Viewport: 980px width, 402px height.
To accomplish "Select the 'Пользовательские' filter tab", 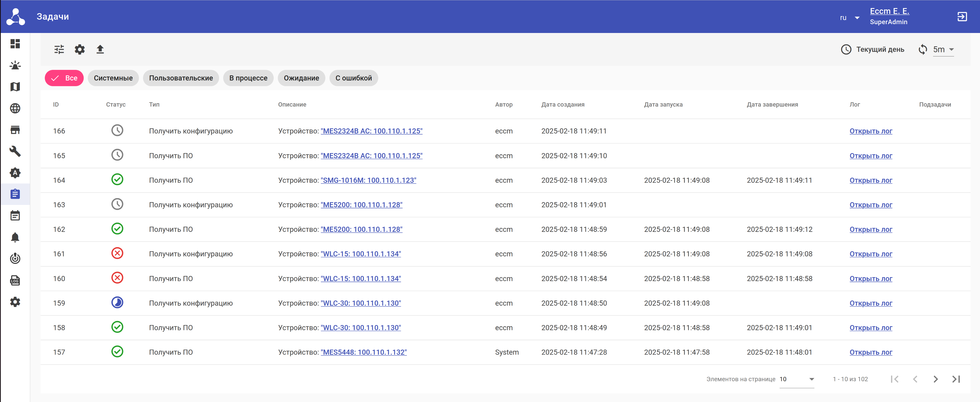I will (x=181, y=78).
